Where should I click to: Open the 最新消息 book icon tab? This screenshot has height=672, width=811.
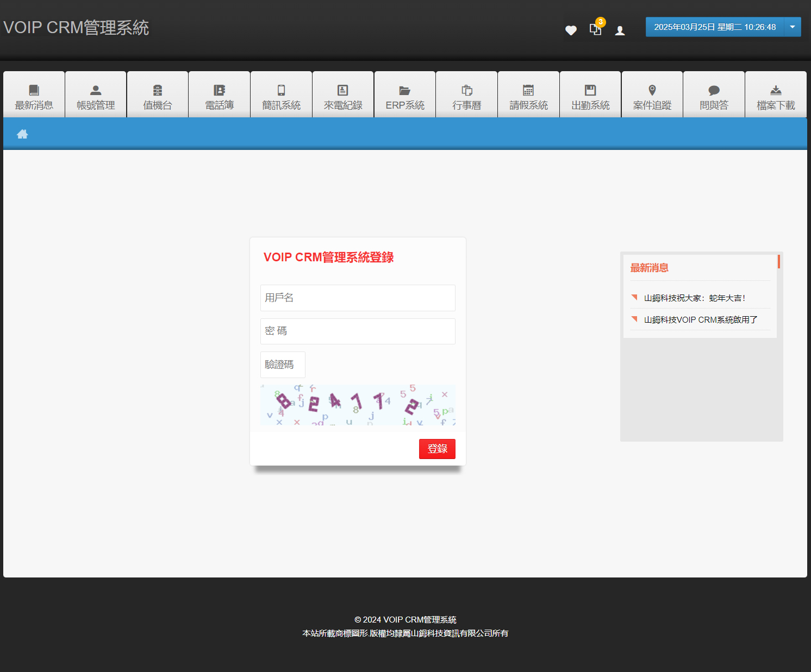pos(34,96)
